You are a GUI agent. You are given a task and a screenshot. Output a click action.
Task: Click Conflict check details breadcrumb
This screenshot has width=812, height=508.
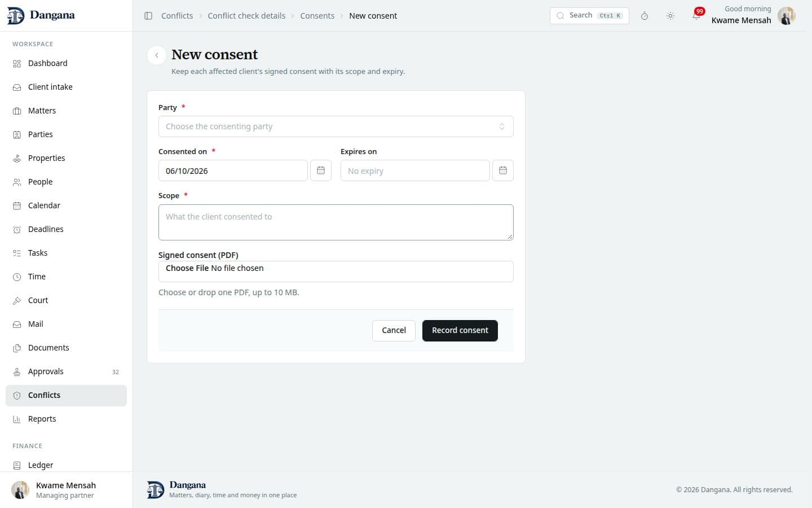pos(246,16)
